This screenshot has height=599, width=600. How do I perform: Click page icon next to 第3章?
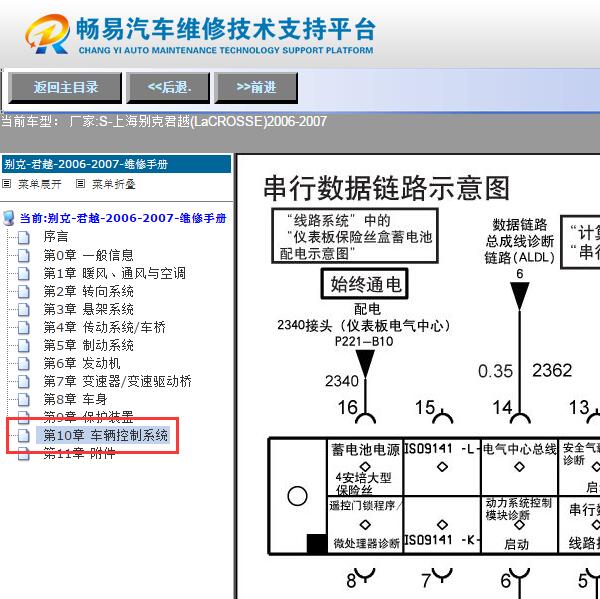(24, 310)
